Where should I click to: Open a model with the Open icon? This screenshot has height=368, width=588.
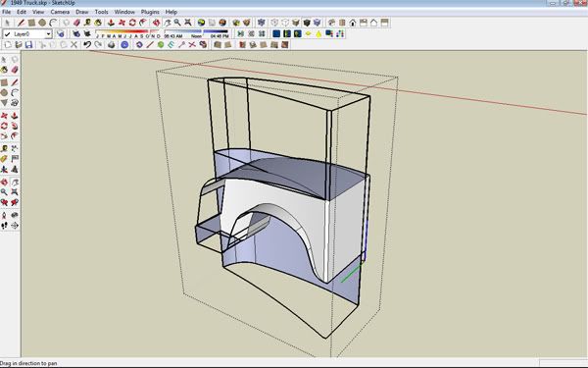pyautogui.click(x=18, y=45)
